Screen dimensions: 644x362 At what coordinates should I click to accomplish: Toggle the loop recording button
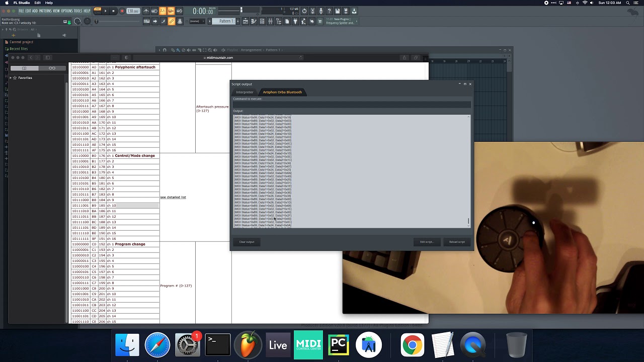tap(179, 11)
